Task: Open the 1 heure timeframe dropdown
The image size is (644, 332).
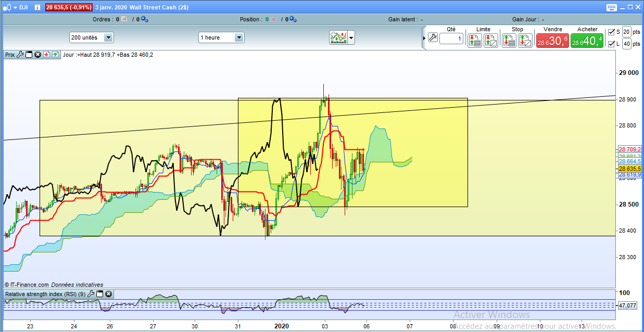Action: click(221, 37)
